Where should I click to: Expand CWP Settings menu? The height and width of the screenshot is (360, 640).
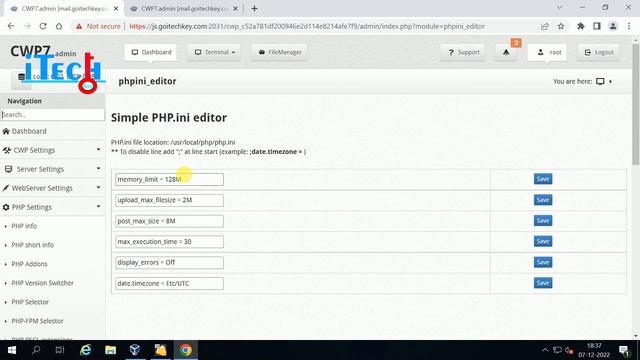52,150
